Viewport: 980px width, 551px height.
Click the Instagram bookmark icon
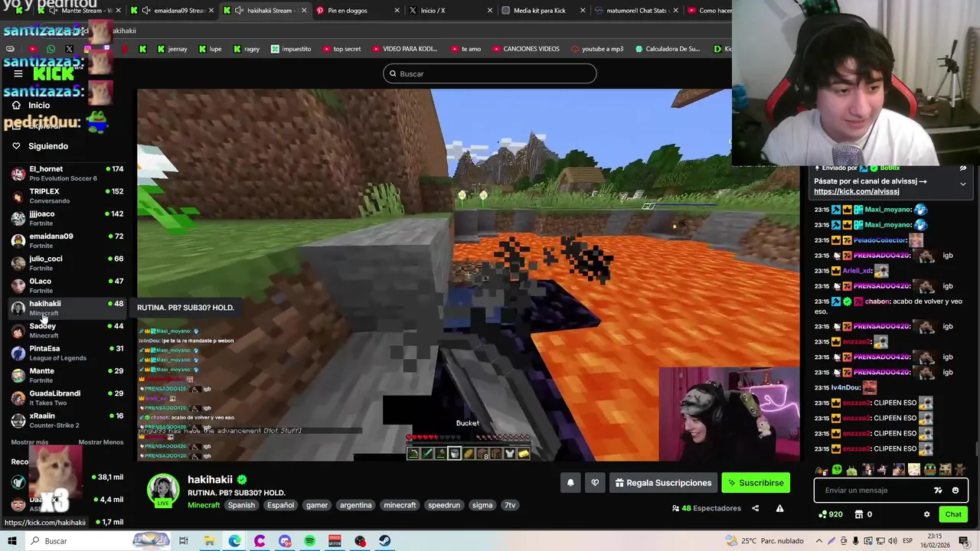(x=87, y=49)
